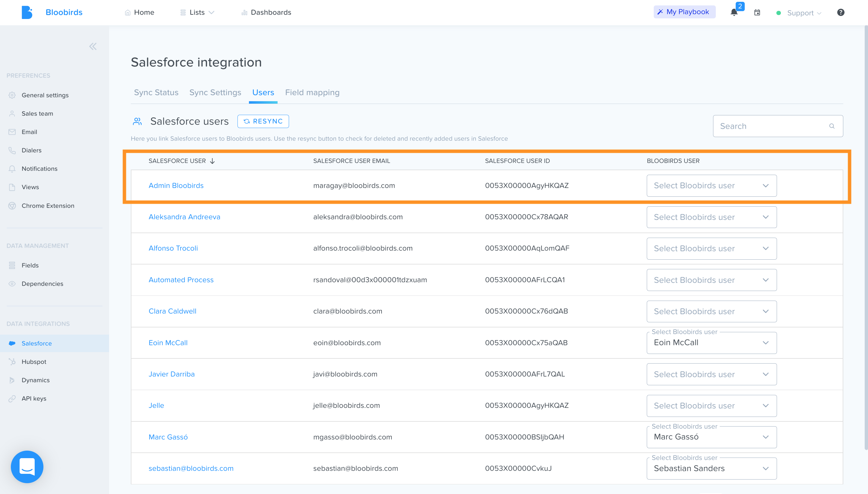
Task: Click email maragay@bloobirds.com
Action: click(x=354, y=186)
